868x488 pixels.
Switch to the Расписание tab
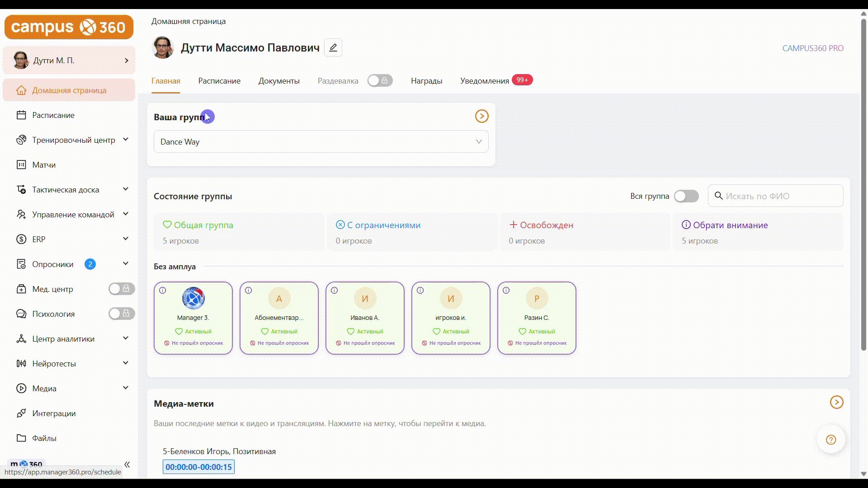click(219, 81)
